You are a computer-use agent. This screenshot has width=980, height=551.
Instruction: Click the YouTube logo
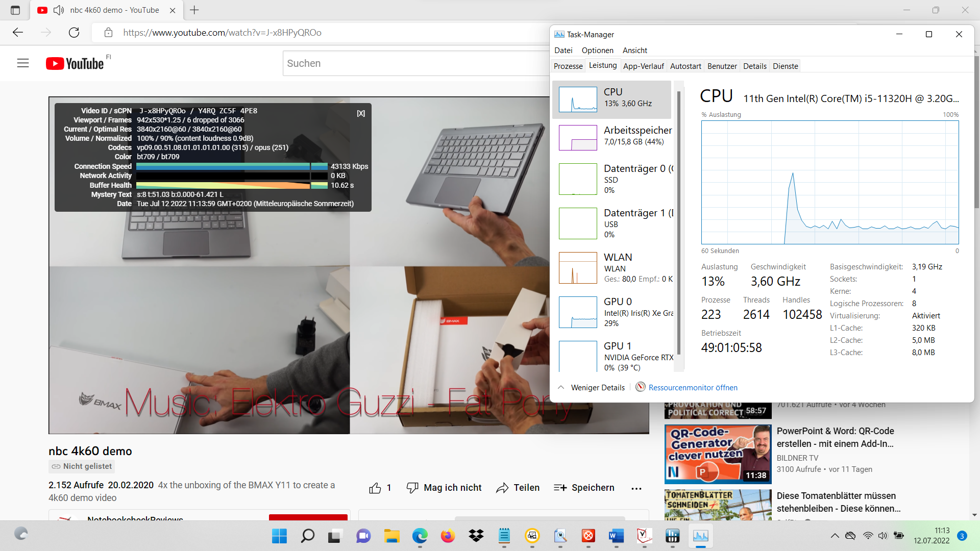coord(75,63)
